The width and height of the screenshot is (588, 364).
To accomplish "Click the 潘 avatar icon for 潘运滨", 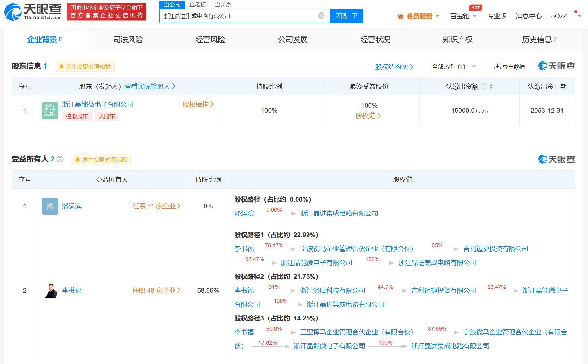I will [x=50, y=206].
